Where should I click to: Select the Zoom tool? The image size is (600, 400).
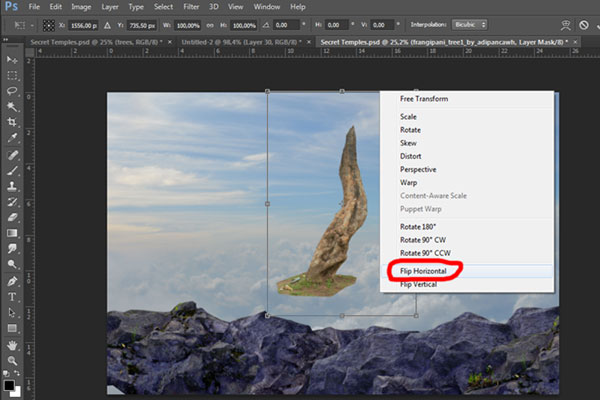pos(13,360)
